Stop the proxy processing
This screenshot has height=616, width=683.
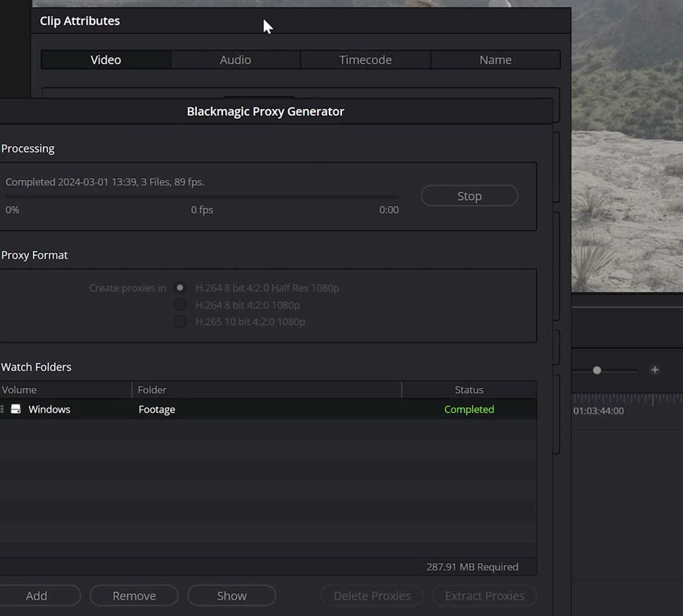[469, 196]
